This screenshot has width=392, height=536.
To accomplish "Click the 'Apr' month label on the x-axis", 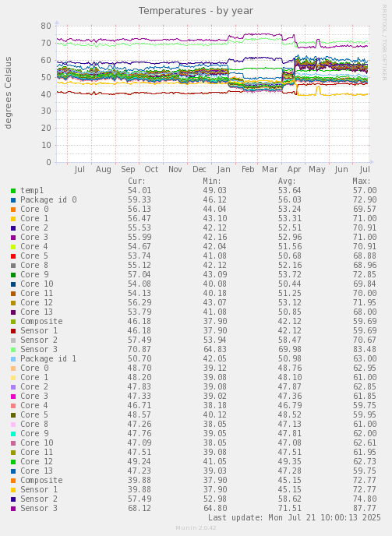I will [294, 170].
